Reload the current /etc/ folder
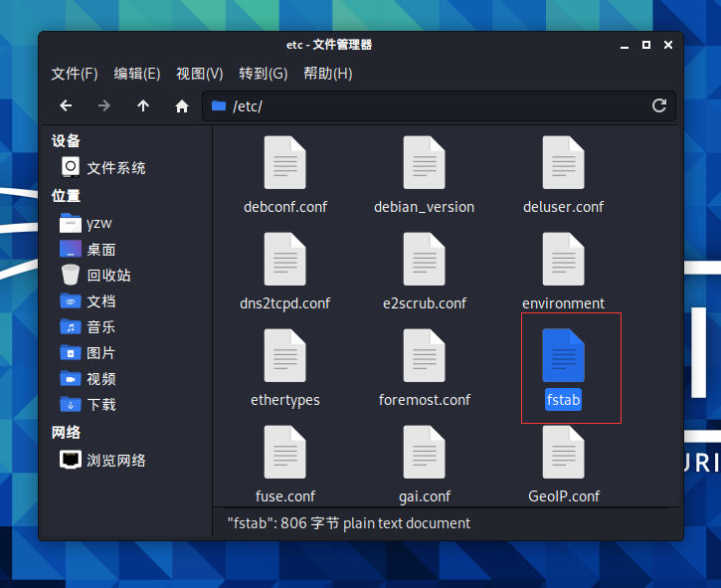721x588 pixels. [658, 105]
